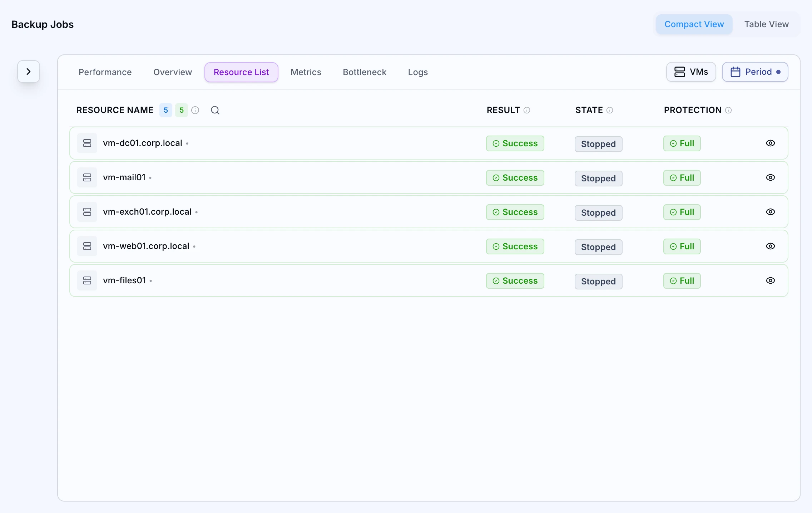Viewport: 812px width, 513px height.
Task: Click the Success badge for vm-exch01.corp.local
Action: [515, 212]
